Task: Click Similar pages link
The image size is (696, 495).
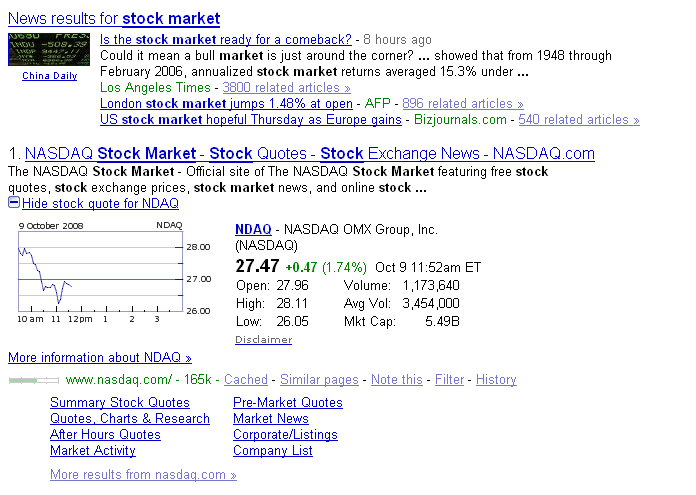Action: pyautogui.click(x=319, y=380)
